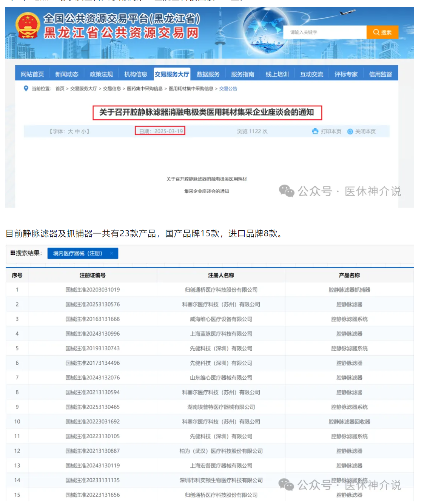Click the magnifier icon in the search button

point(376,32)
